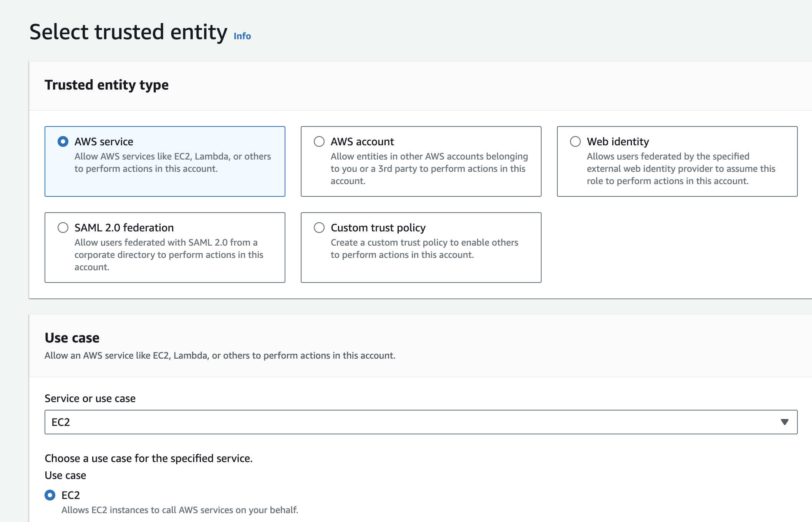This screenshot has width=812, height=522.
Task: Click the Custom trust policy description text
Action: [x=424, y=249]
